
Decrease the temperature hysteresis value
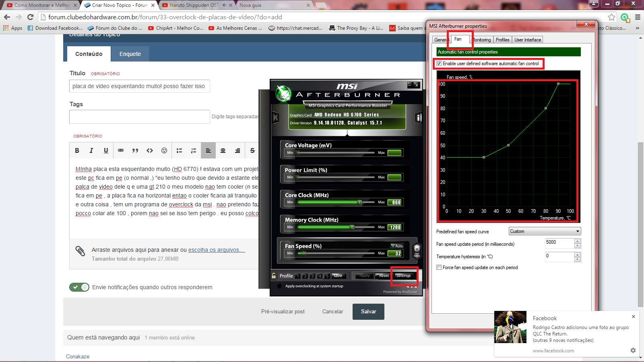click(577, 259)
